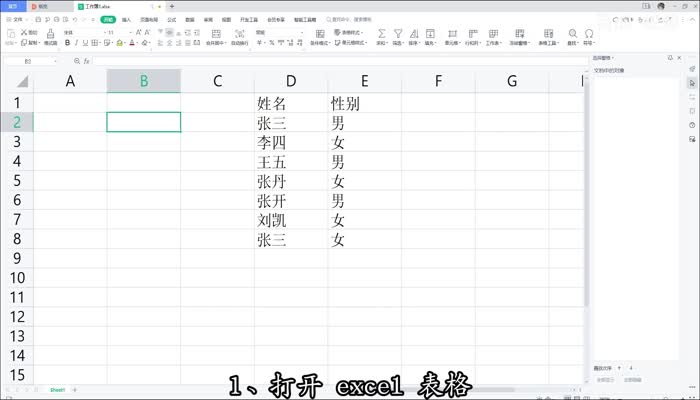Click the Sort (排序) icon

click(414, 34)
